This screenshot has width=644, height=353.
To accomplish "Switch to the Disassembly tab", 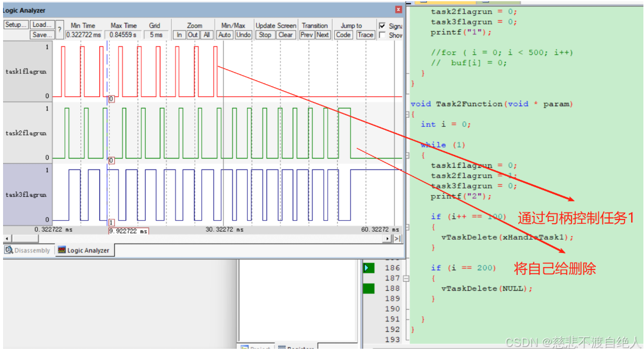I will (28, 251).
